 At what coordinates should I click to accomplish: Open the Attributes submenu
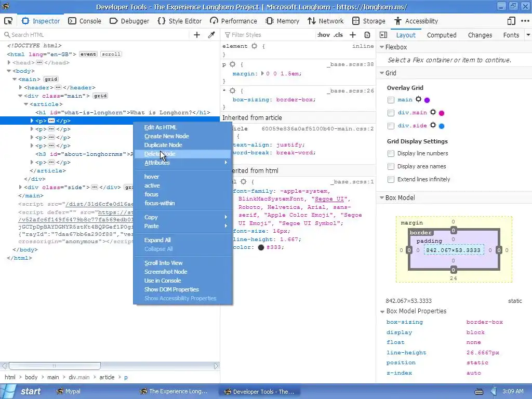coord(182,163)
